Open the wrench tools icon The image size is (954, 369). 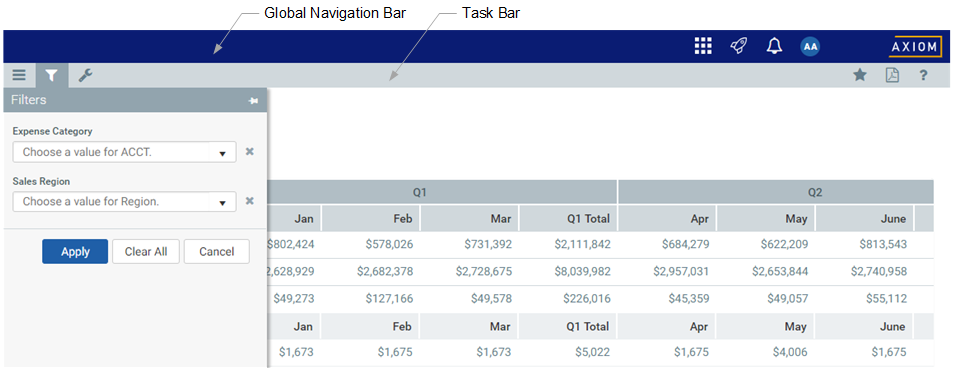coord(85,76)
